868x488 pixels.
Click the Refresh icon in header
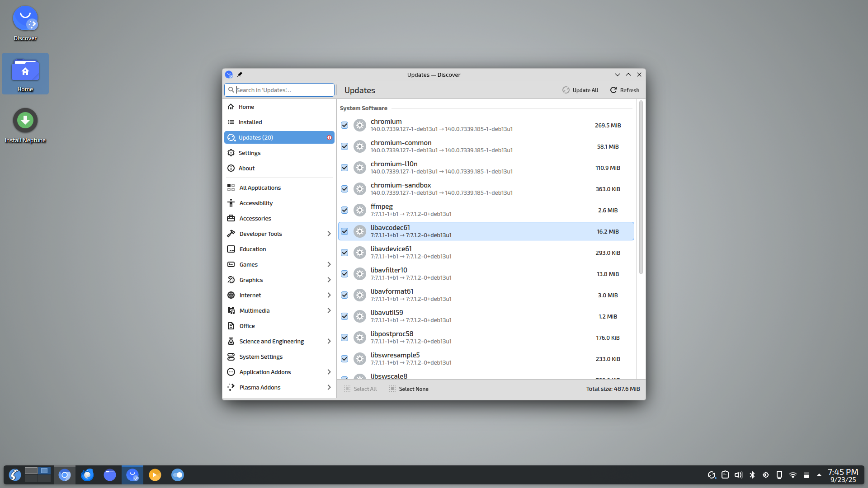(613, 90)
